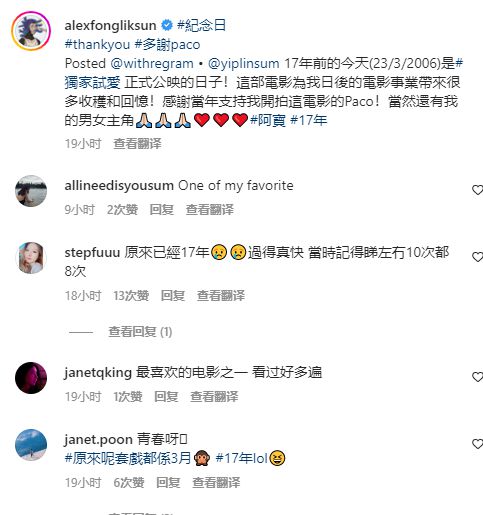Open the #17年lol hashtag

(242, 458)
